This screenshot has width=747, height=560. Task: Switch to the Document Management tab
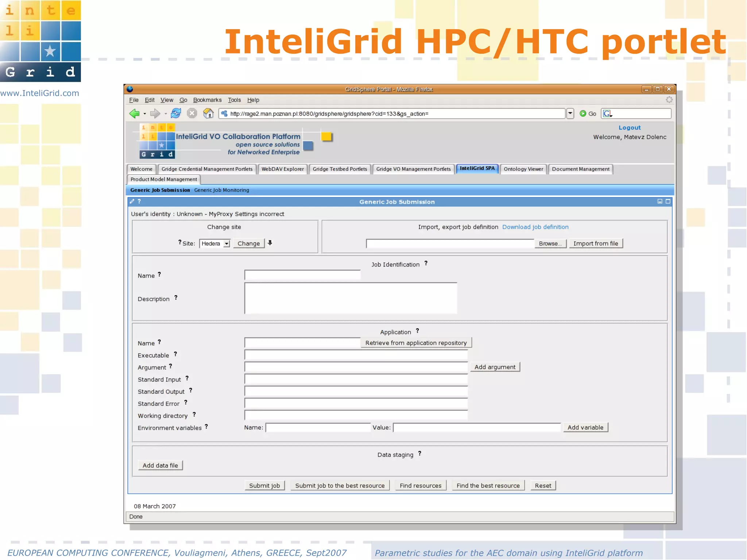click(x=581, y=169)
